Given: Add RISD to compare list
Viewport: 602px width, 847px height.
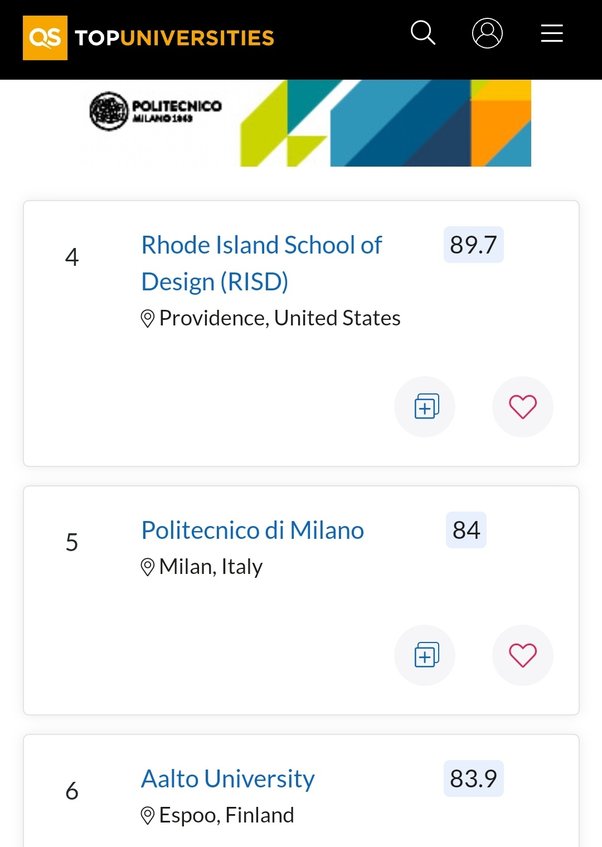Looking at the screenshot, I should tap(425, 406).
